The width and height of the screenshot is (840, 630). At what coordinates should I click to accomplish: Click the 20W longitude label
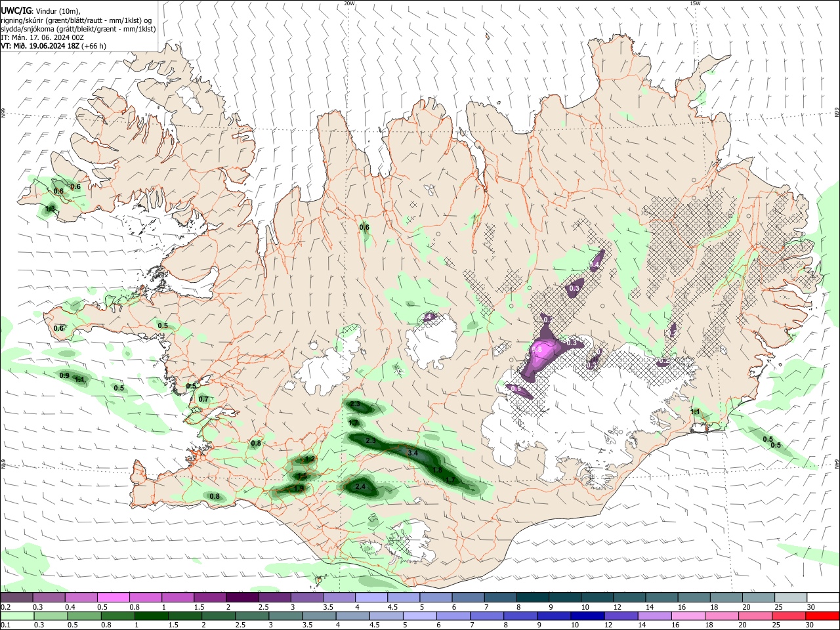[x=349, y=3]
